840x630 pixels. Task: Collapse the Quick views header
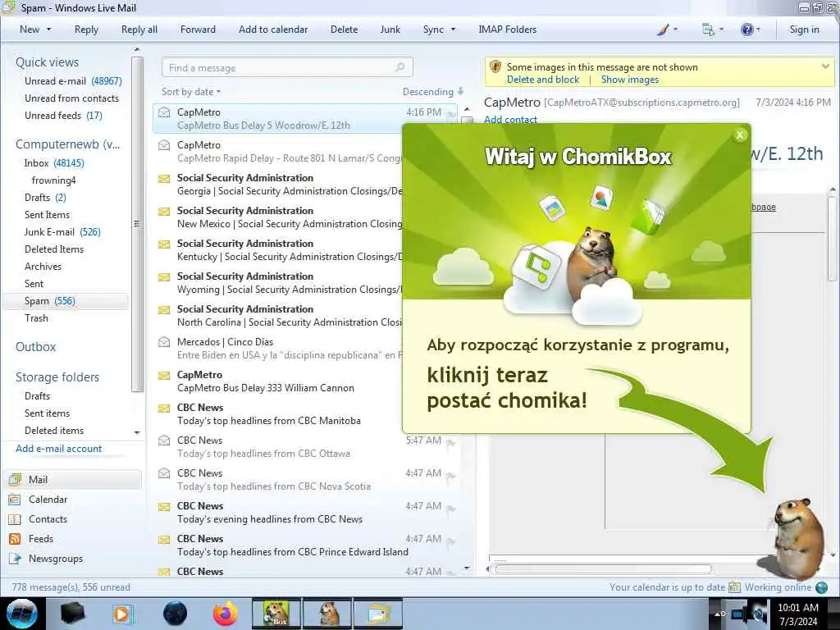click(47, 62)
